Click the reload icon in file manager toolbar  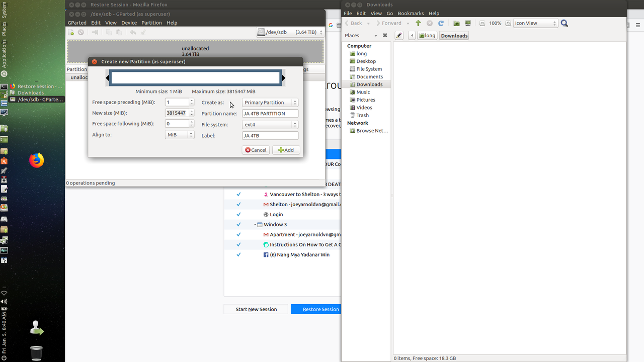pos(441,23)
